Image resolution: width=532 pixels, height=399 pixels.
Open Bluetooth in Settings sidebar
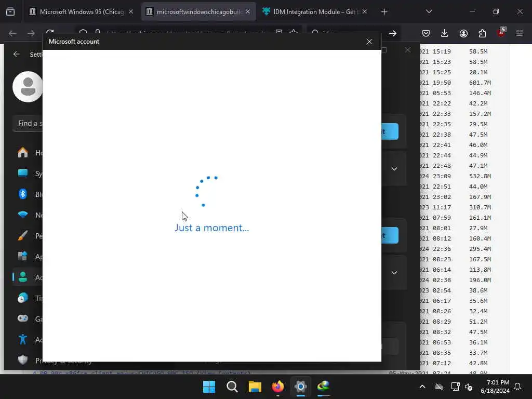(x=28, y=194)
